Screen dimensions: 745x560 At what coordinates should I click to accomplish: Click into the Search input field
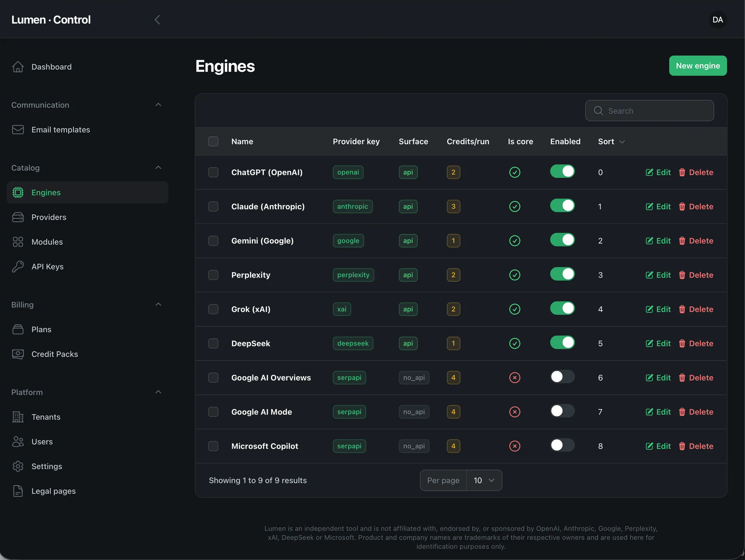coord(649,111)
